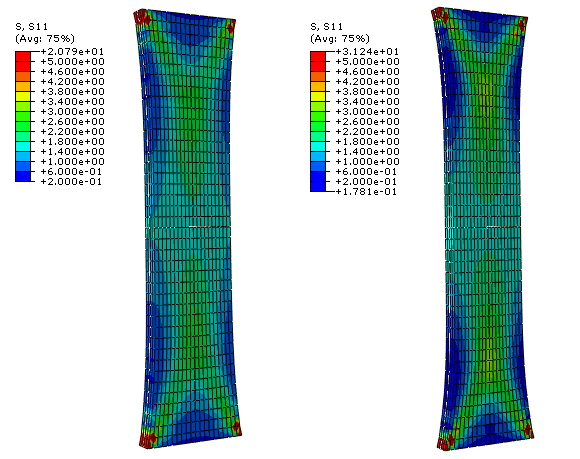Viewport: 580px width, 459px height.
Task: Click the +1.781e-01 minimum value label
Action: 366,192
